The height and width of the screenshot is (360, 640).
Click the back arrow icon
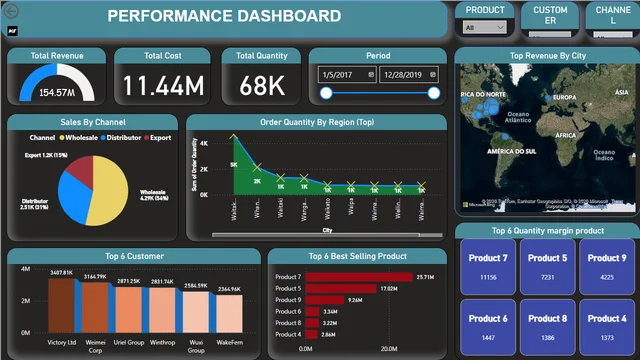point(11,11)
